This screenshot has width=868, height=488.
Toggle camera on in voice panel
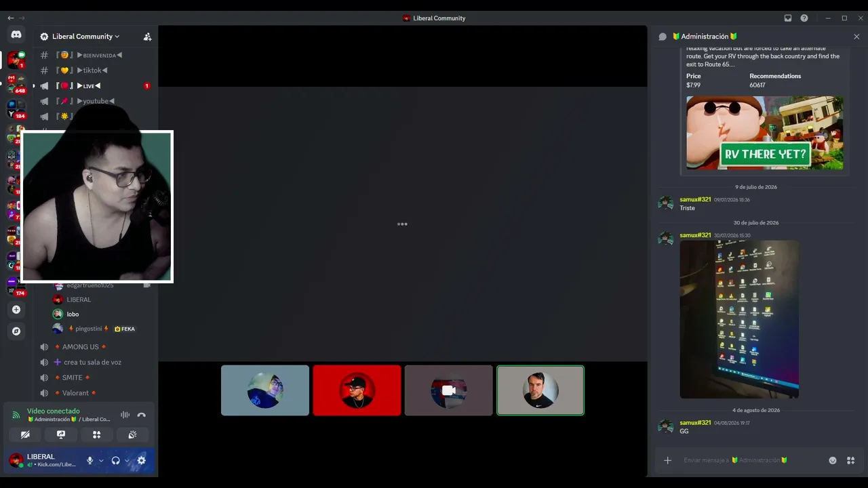(x=25, y=434)
